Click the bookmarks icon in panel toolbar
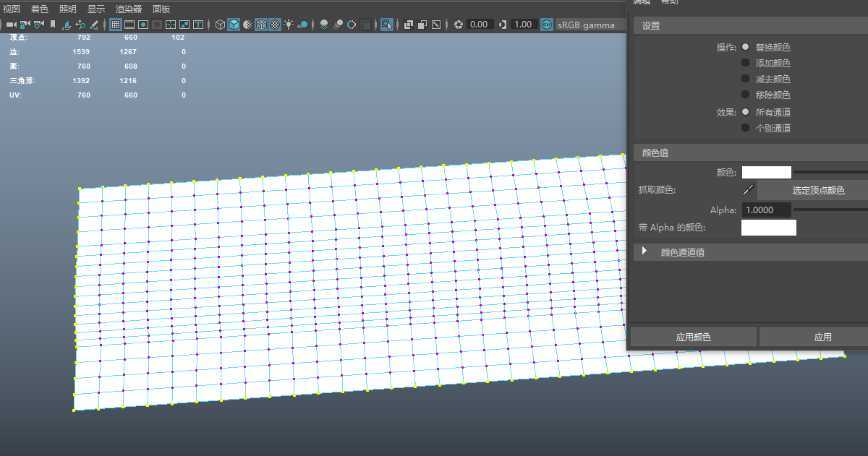The height and width of the screenshot is (456, 868). (x=53, y=25)
